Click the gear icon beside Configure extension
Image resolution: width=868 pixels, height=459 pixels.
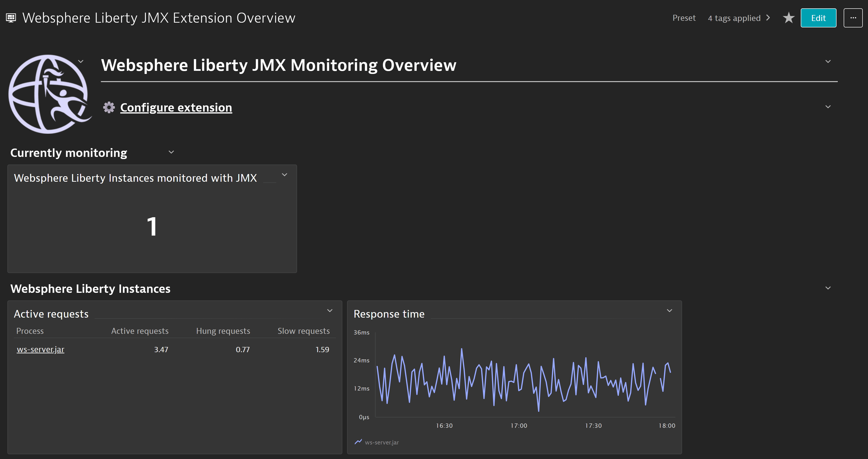[109, 108]
